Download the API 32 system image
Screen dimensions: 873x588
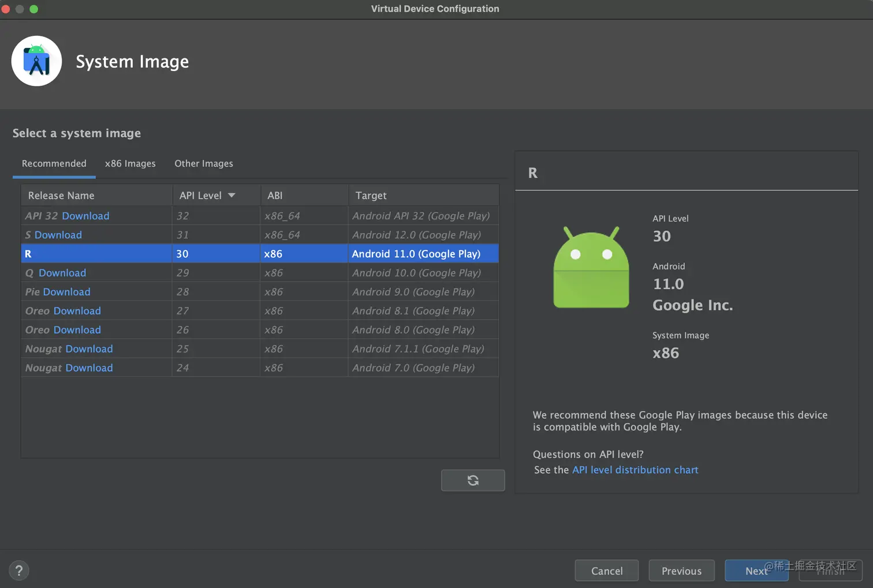(85, 216)
